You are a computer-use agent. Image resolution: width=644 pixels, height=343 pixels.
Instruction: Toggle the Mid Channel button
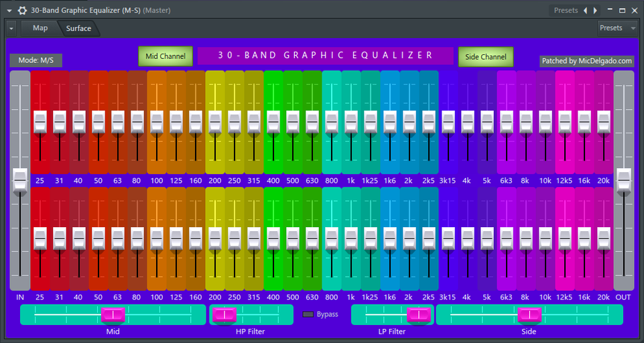[166, 56]
